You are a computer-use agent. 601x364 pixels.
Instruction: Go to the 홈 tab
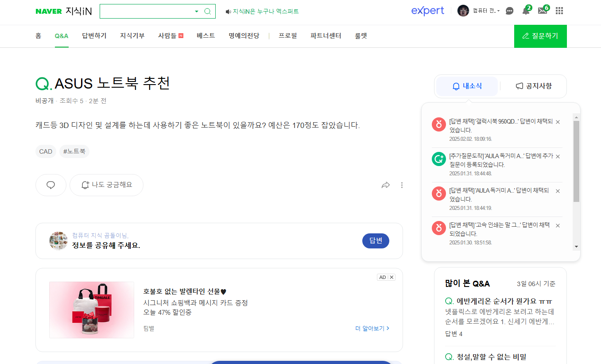(39, 36)
